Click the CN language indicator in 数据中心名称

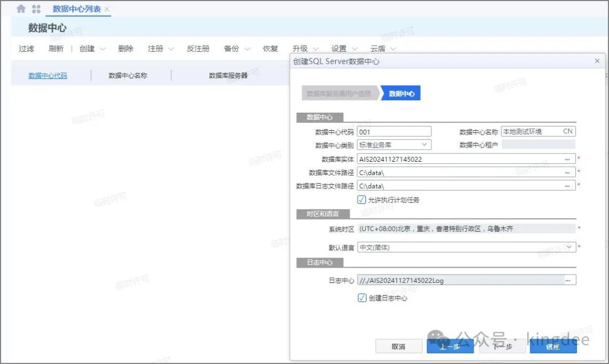click(x=567, y=131)
